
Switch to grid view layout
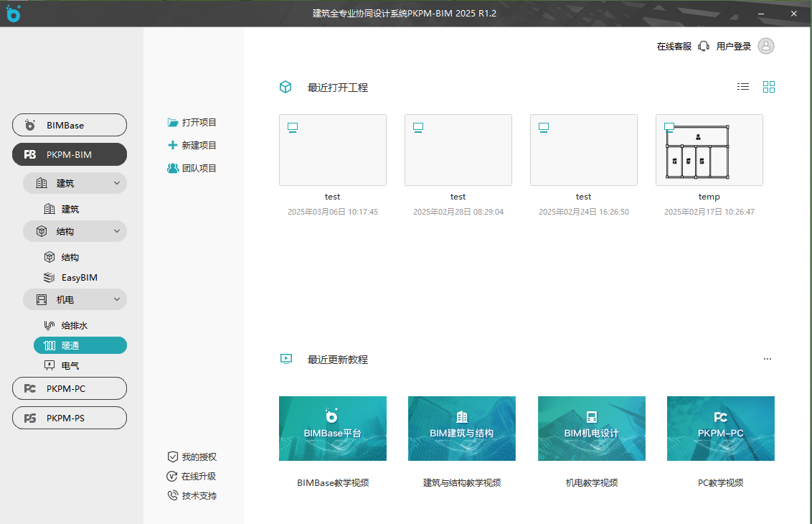[769, 87]
